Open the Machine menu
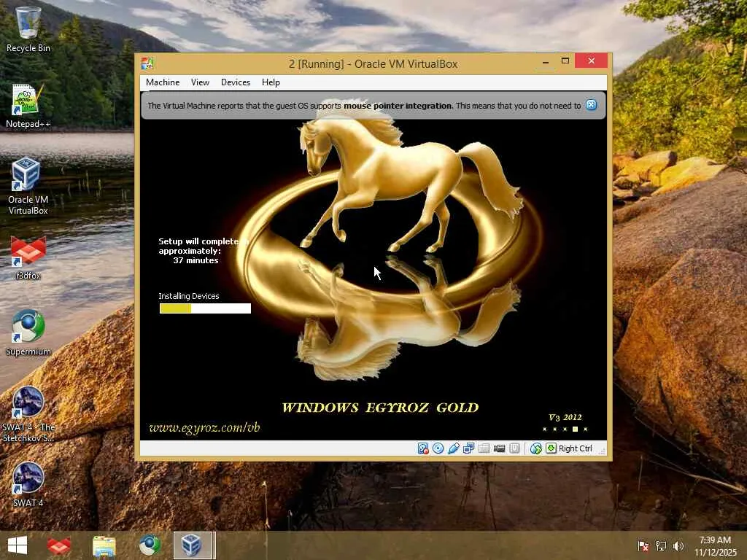747x560 pixels. (163, 82)
